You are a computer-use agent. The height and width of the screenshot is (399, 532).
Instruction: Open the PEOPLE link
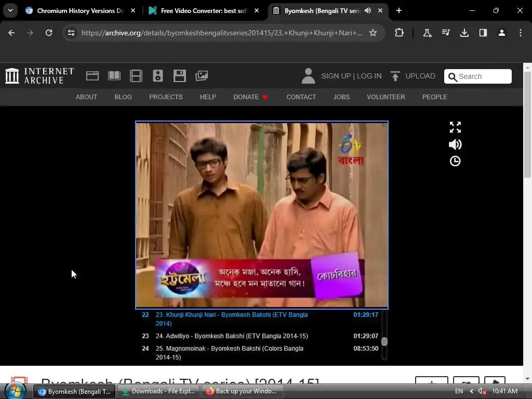click(435, 97)
